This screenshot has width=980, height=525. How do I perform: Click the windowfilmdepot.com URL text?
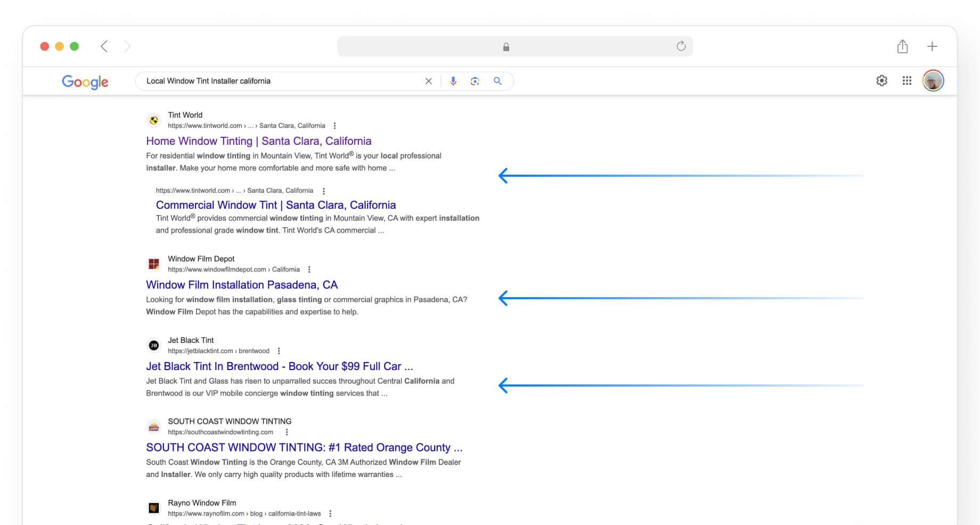(234, 269)
